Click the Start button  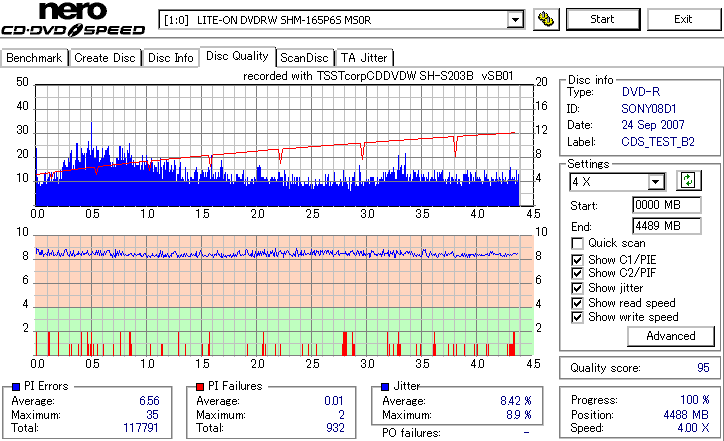[603, 19]
